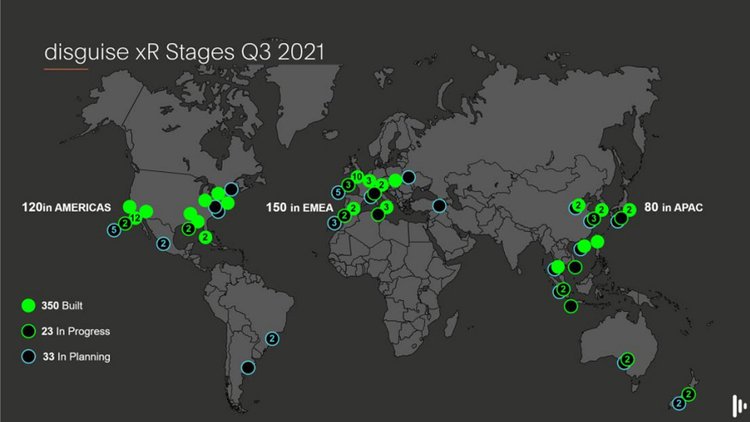Click the 2 in-progress marker in New Zealand

689,394
